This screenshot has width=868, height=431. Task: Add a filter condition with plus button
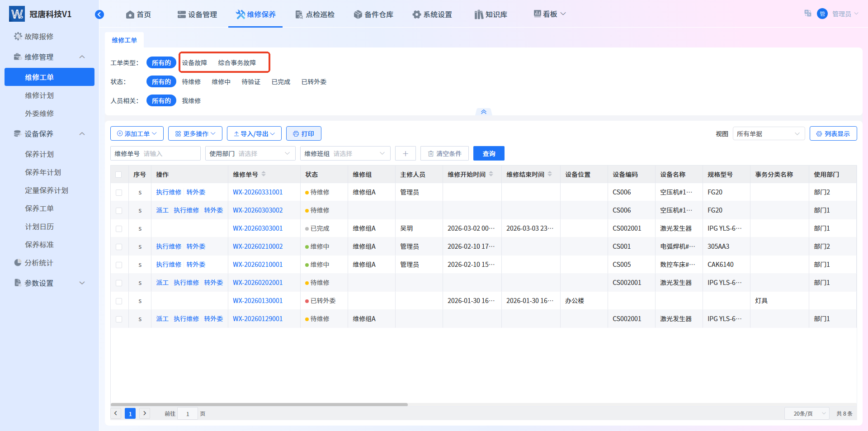pos(406,154)
